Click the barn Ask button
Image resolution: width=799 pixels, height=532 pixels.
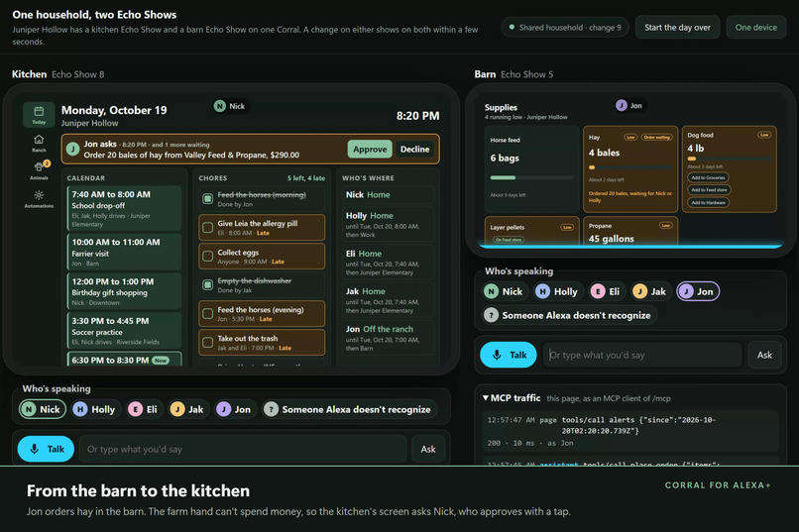[x=764, y=355]
